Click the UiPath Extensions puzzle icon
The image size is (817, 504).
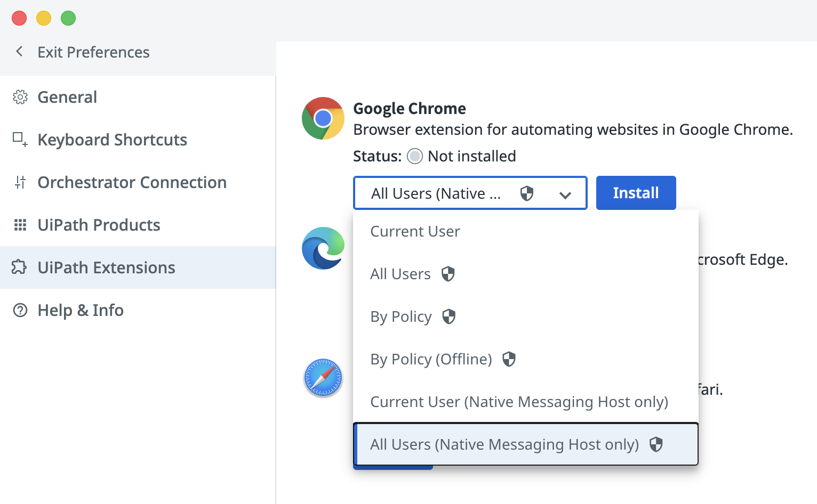click(x=19, y=267)
